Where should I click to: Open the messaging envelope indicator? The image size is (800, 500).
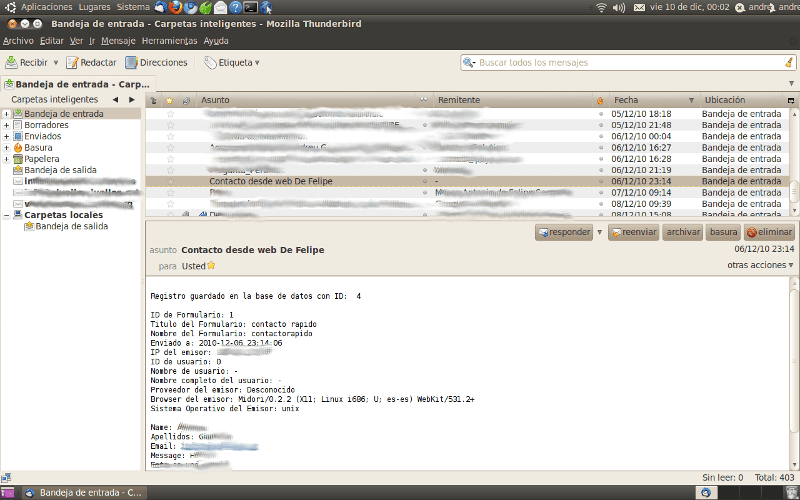click(x=639, y=7)
